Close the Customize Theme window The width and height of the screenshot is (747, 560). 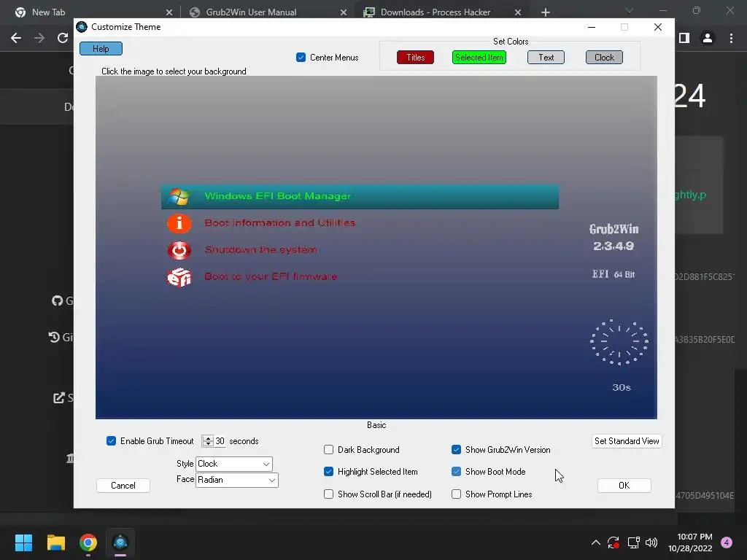tap(658, 27)
